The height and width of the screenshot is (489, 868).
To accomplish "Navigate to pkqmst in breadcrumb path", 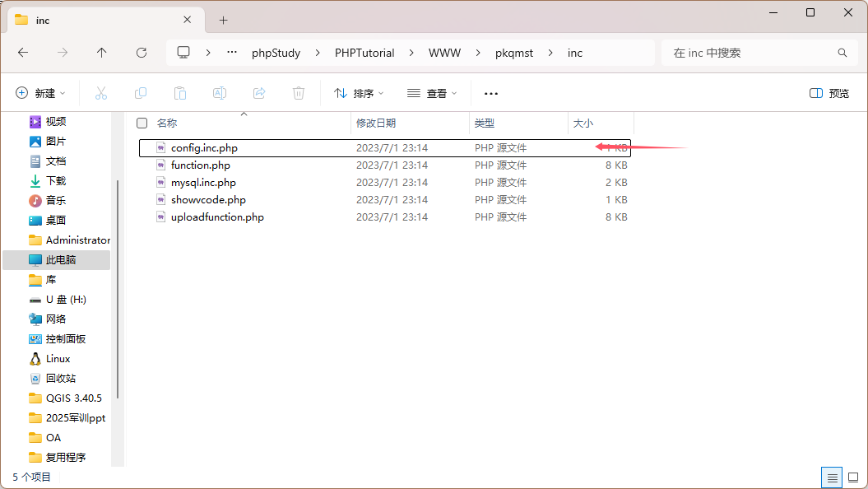I will coord(514,53).
